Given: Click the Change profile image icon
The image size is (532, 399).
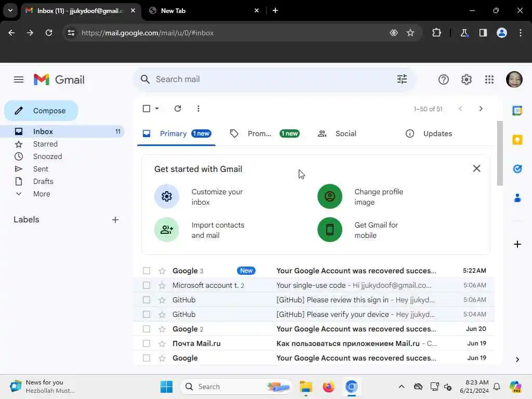Looking at the screenshot, I should (x=330, y=196).
